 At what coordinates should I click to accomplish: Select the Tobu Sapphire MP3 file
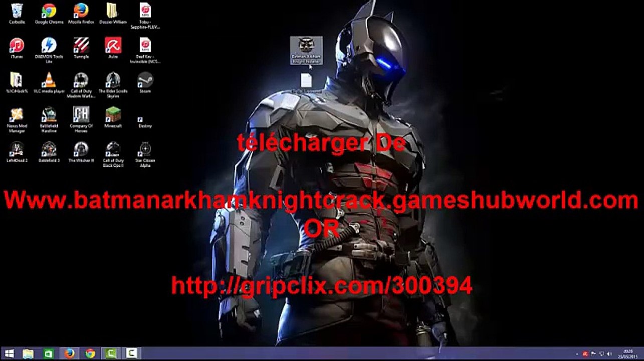click(x=145, y=16)
